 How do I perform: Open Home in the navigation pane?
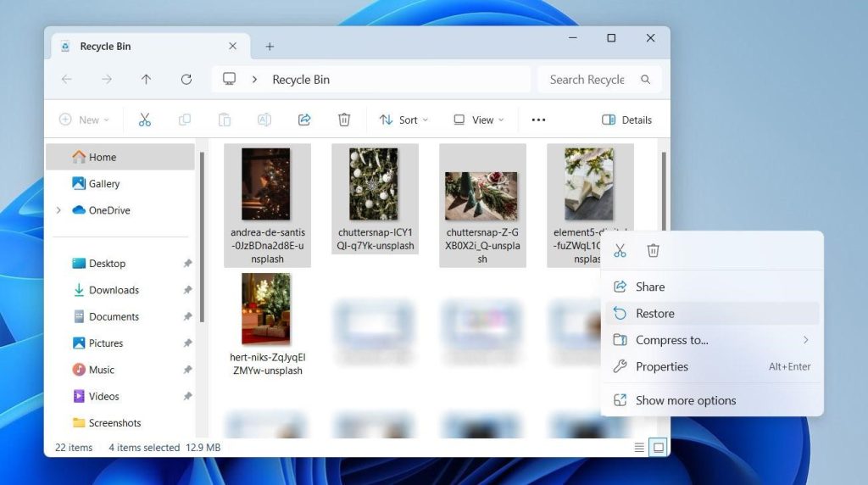[x=120, y=157]
